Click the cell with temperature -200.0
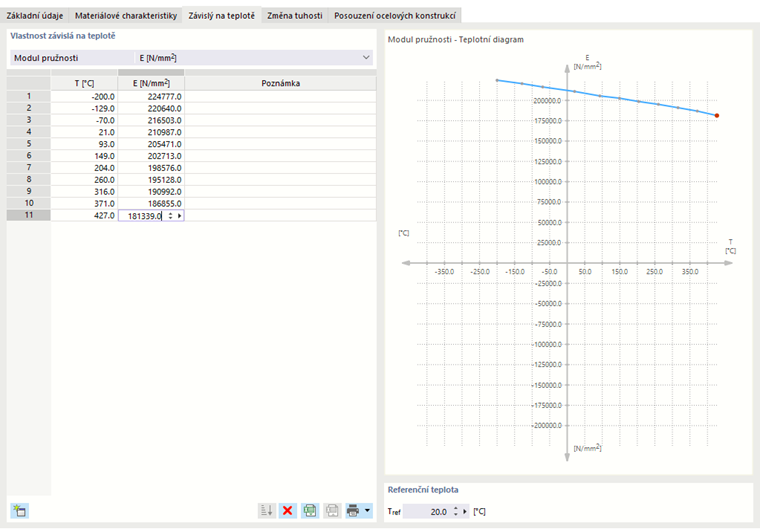760x529 pixels. point(84,96)
